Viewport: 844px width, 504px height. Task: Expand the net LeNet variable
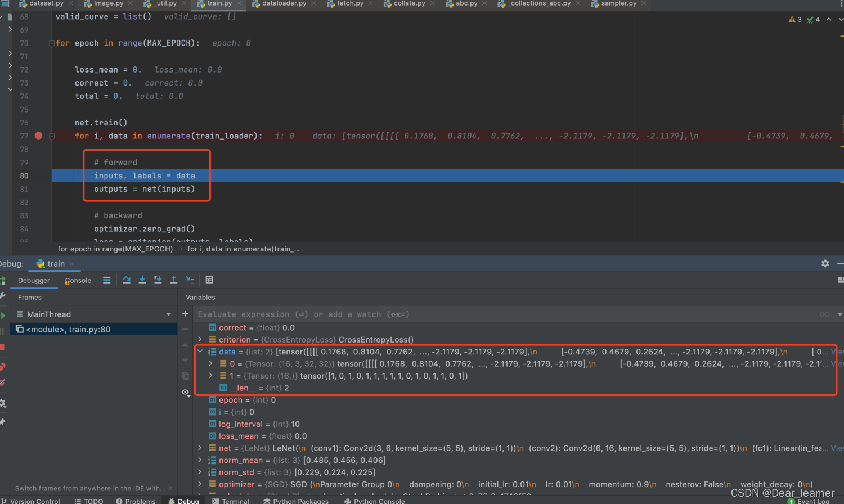click(x=200, y=448)
